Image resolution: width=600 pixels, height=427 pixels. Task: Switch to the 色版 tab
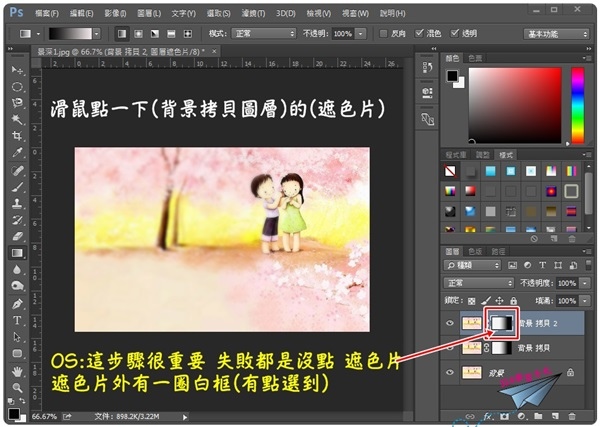click(x=475, y=251)
